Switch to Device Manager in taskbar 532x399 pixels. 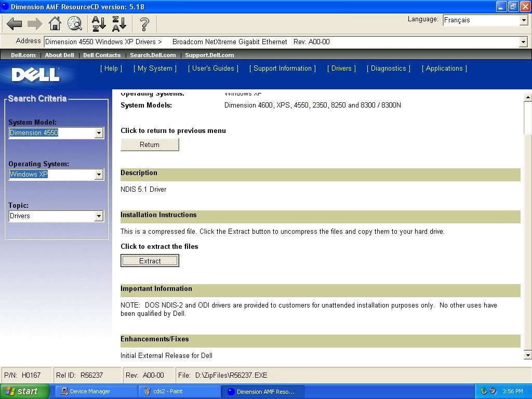pyautogui.click(x=96, y=391)
